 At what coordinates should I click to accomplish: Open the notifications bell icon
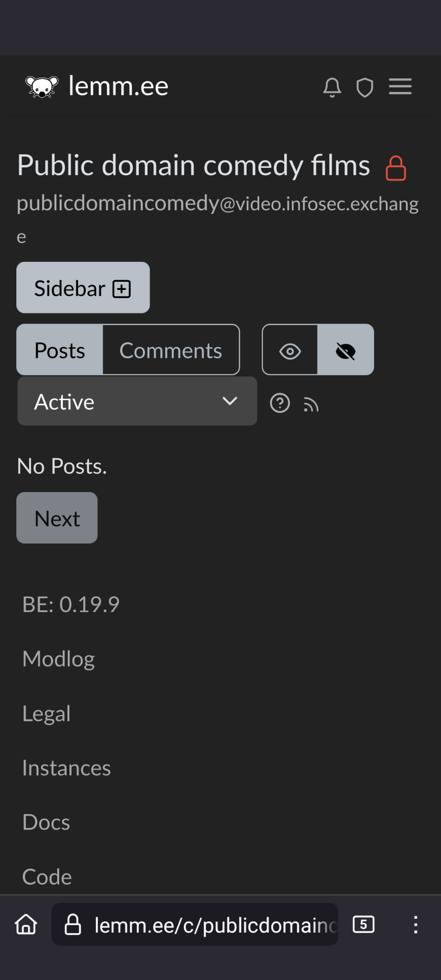click(332, 87)
